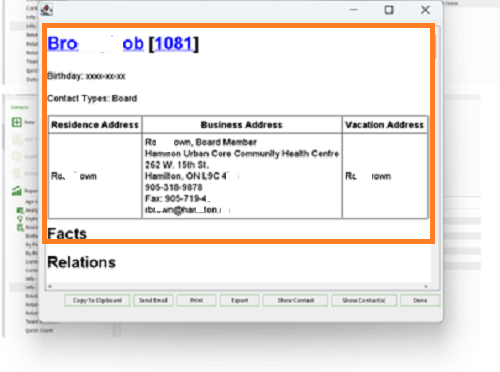Click the Copy To Clipboard button
The height and width of the screenshot is (372, 500).
[97, 300]
